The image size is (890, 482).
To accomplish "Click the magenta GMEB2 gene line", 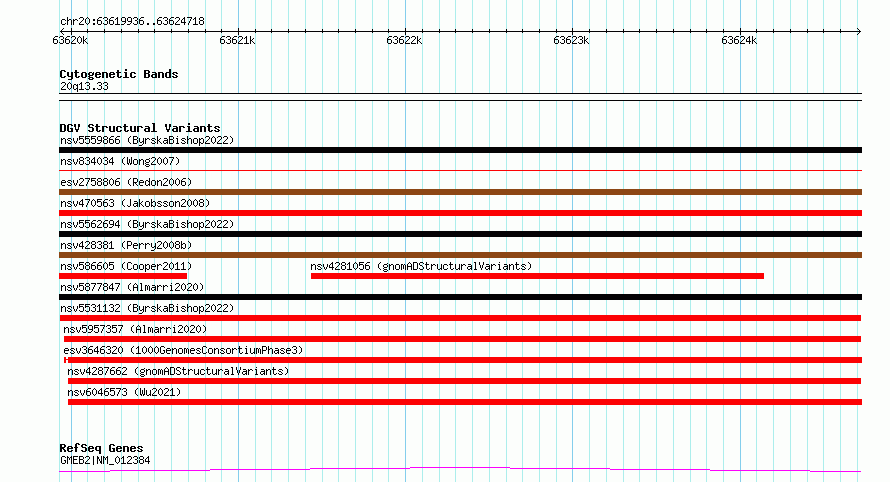I will point(460,470).
